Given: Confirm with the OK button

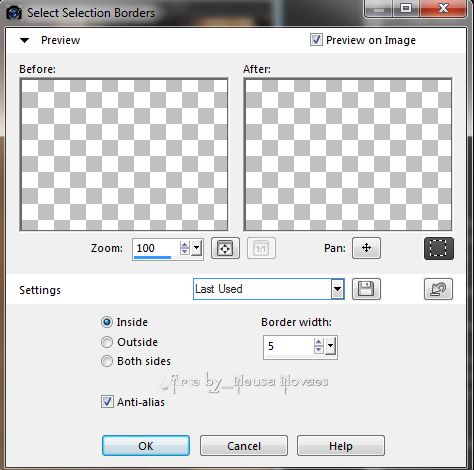Looking at the screenshot, I should click(x=146, y=446).
